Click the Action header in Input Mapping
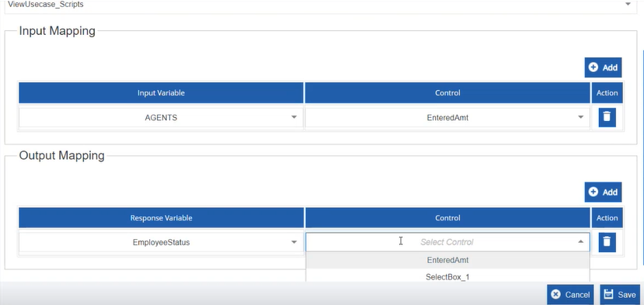Image resolution: width=644 pixels, height=305 pixels. pos(607,93)
